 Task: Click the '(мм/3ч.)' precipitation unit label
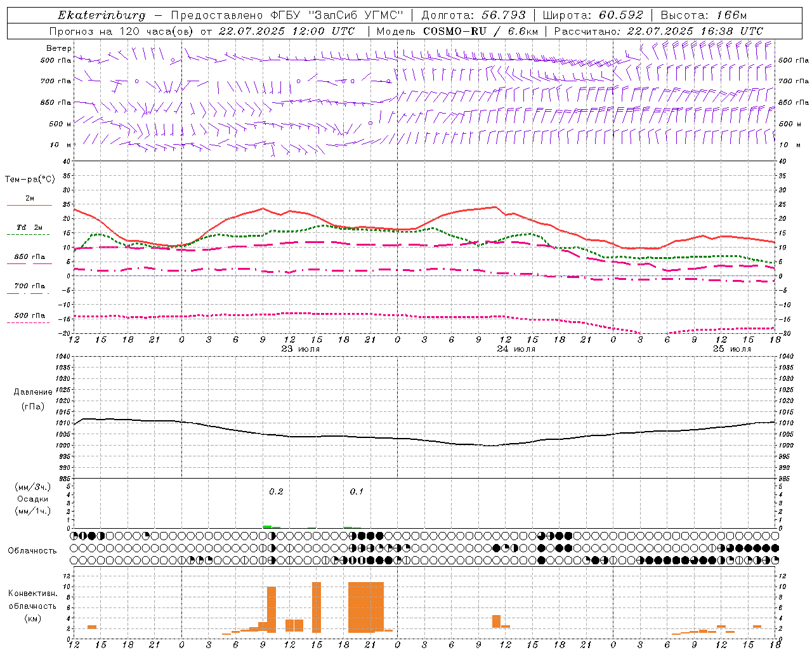(33, 487)
